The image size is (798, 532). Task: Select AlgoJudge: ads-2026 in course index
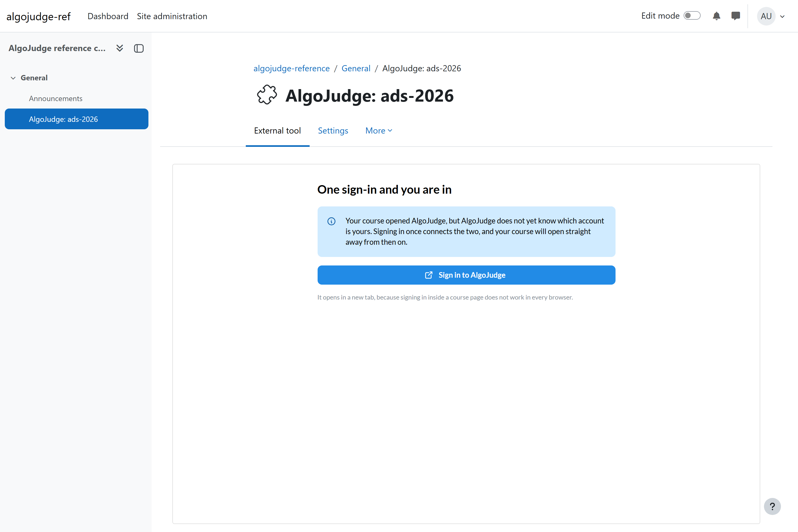[x=76, y=119]
